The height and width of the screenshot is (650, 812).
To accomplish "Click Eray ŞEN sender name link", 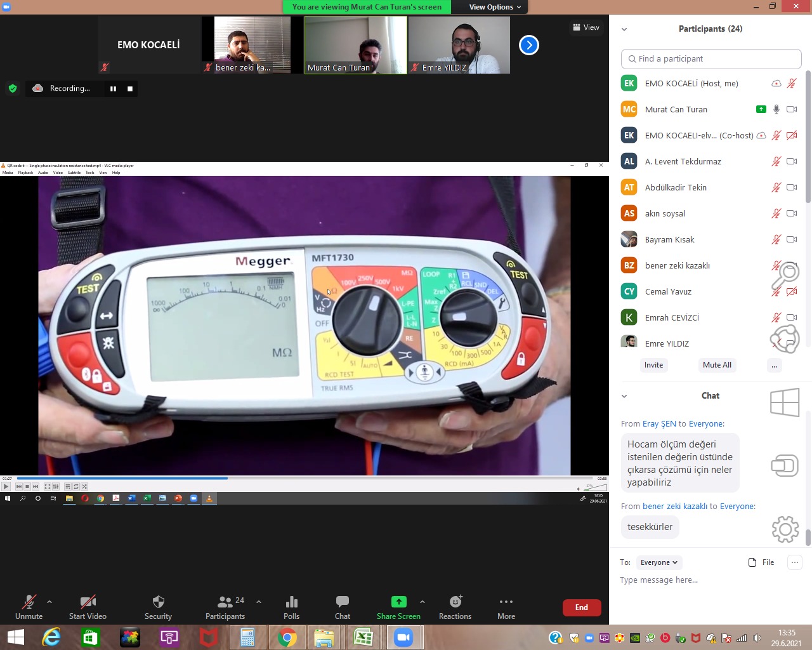I will coord(659,424).
